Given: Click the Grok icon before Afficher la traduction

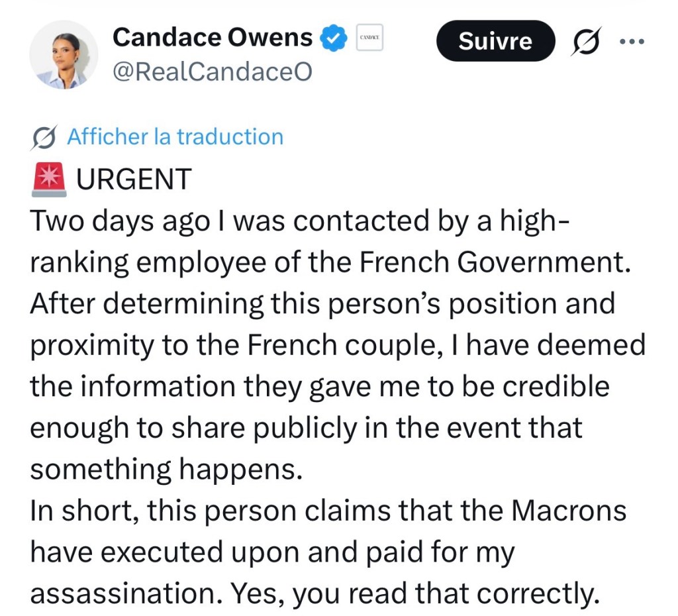Looking at the screenshot, I should (x=44, y=137).
